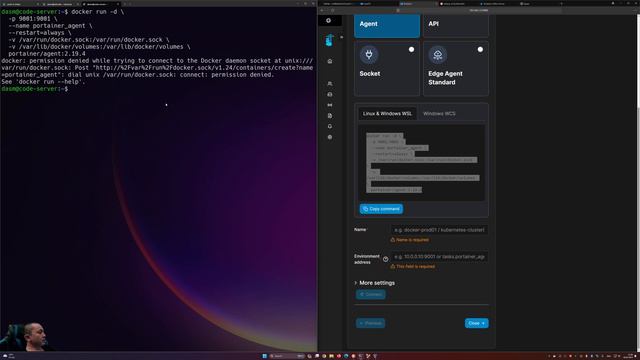Open the Registries sidebar icon
640x360 pixels.
330,105
